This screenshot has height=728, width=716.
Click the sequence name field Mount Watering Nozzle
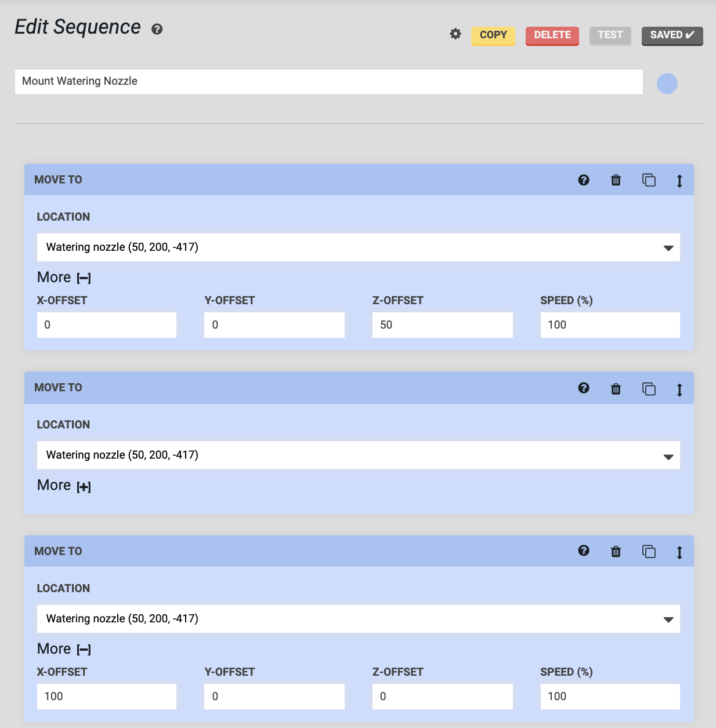(328, 81)
